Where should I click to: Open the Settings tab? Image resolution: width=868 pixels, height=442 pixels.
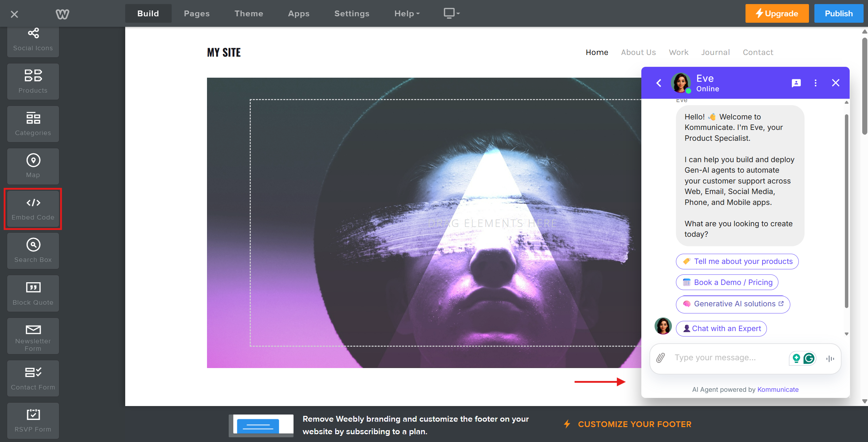point(352,14)
